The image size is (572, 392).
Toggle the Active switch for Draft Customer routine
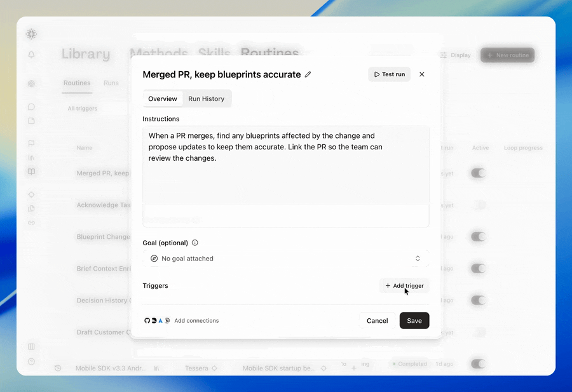click(x=478, y=332)
